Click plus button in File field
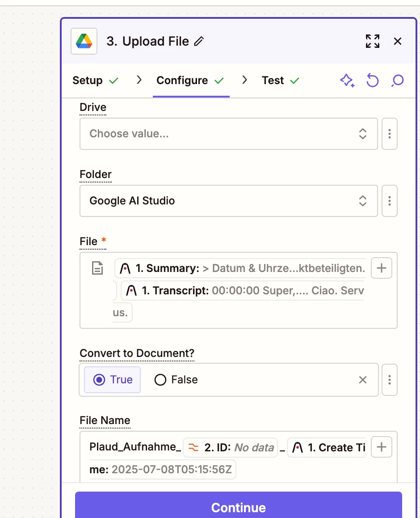This screenshot has width=420, height=518. 382,268
